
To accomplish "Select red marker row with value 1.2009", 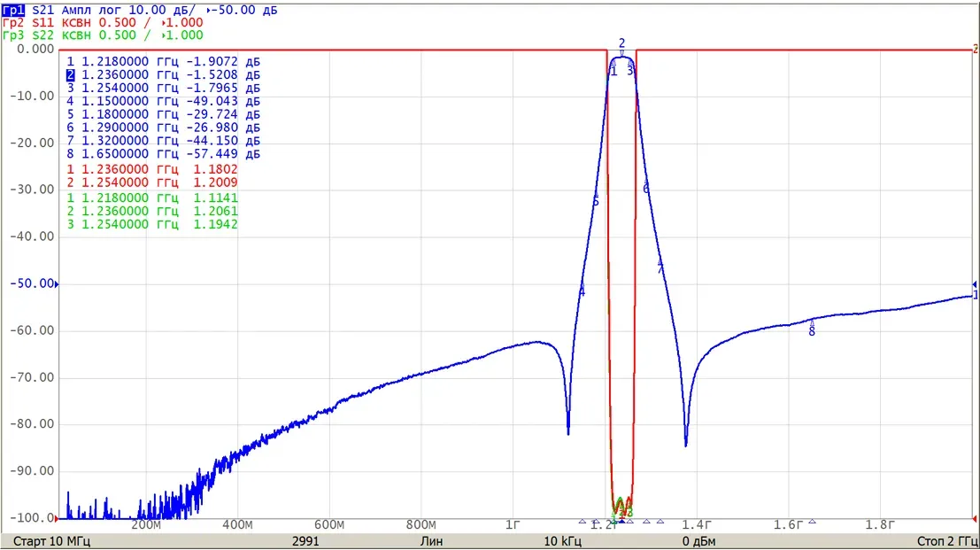I will coord(152,182).
